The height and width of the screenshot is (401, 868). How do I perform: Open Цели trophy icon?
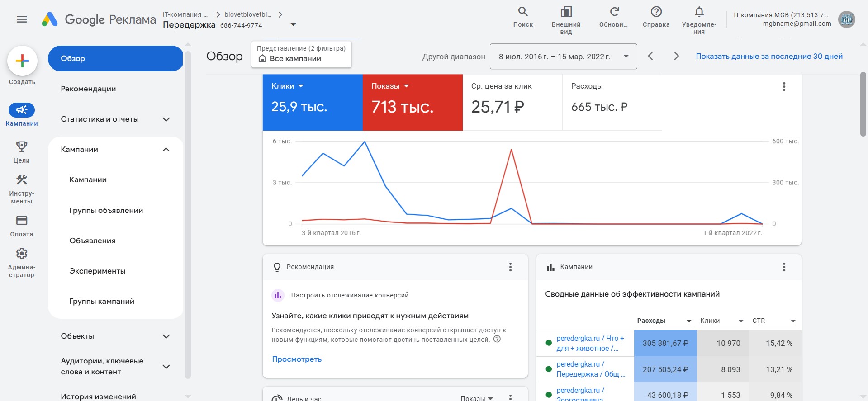(x=22, y=146)
